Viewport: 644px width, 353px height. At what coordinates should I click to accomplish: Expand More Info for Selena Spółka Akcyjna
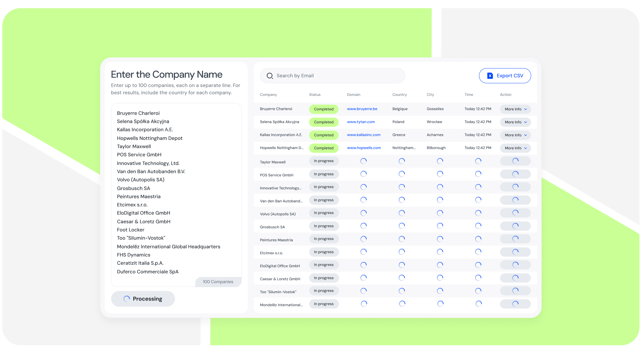(x=515, y=122)
